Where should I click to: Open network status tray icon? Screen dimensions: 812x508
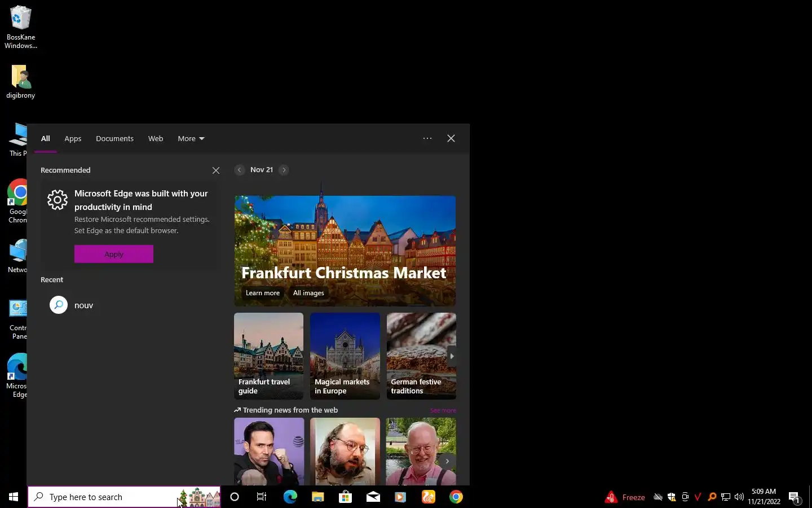[726, 497]
